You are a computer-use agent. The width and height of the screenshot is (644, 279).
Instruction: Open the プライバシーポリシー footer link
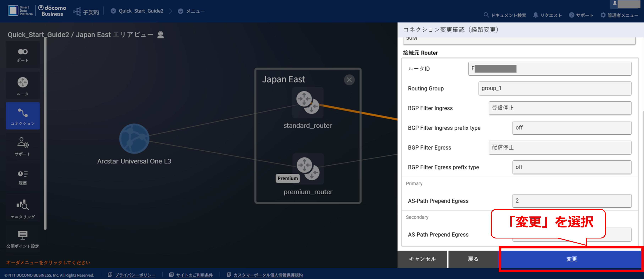(x=135, y=275)
